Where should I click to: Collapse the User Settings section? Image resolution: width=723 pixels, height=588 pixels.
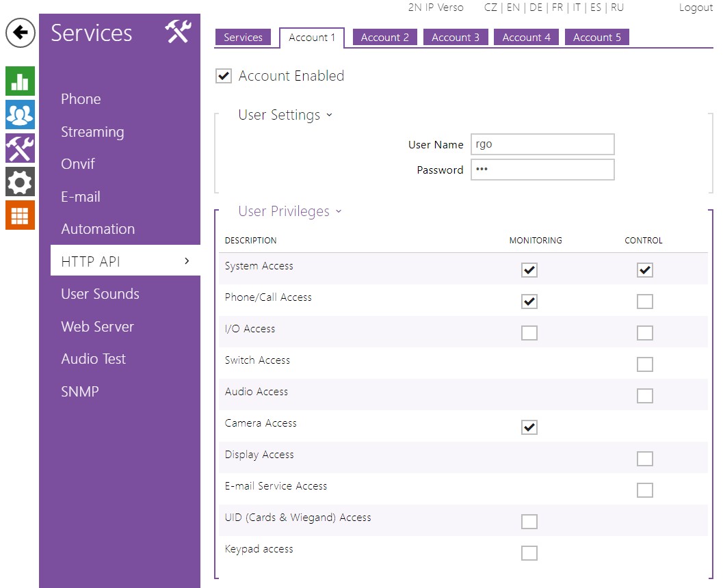(x=329, y=115)
